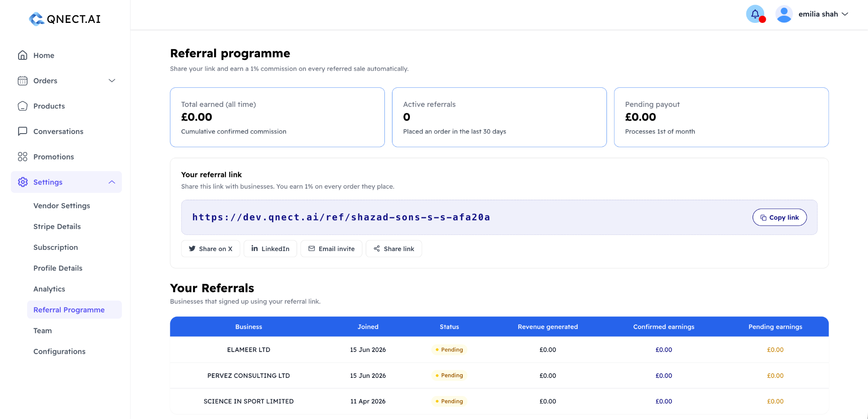Select the SCIENCE IN SPORT LIMITED name
This screenshot has width=868, height=419.
coord(249,401)
